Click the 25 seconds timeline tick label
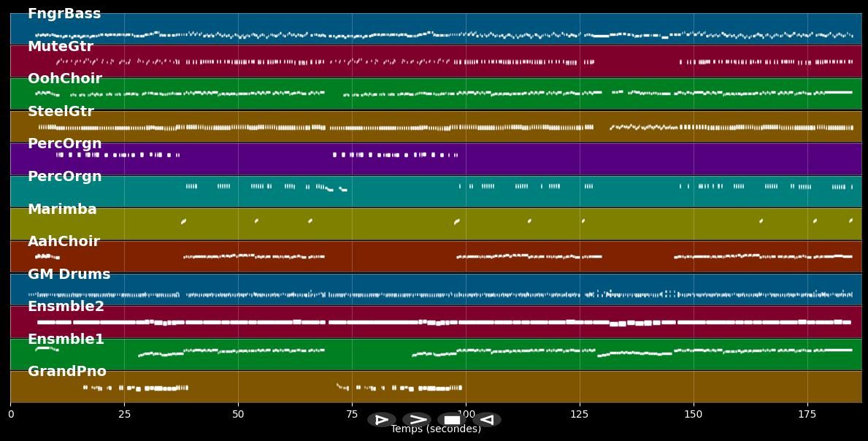The width and height of the screenshot is (868, 441). click(124, 414)
